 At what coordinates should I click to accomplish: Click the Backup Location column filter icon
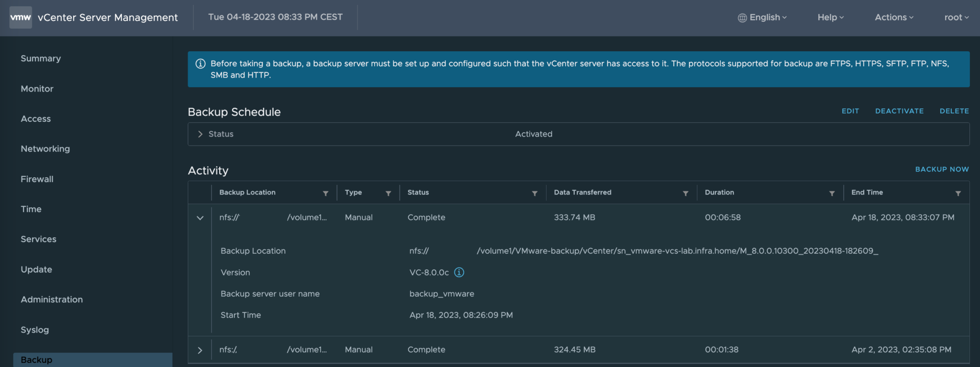coord(325,193)
